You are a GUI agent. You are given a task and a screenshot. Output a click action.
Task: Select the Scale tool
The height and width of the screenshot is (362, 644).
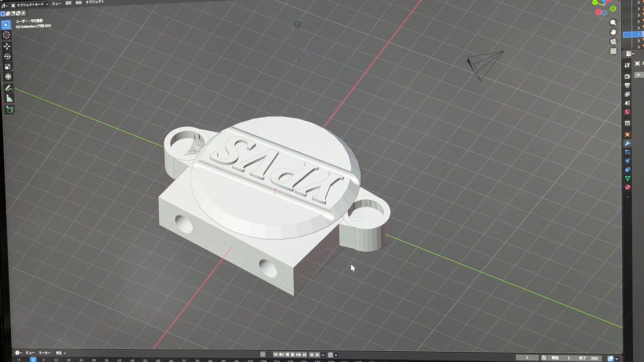tap(8, 67)
